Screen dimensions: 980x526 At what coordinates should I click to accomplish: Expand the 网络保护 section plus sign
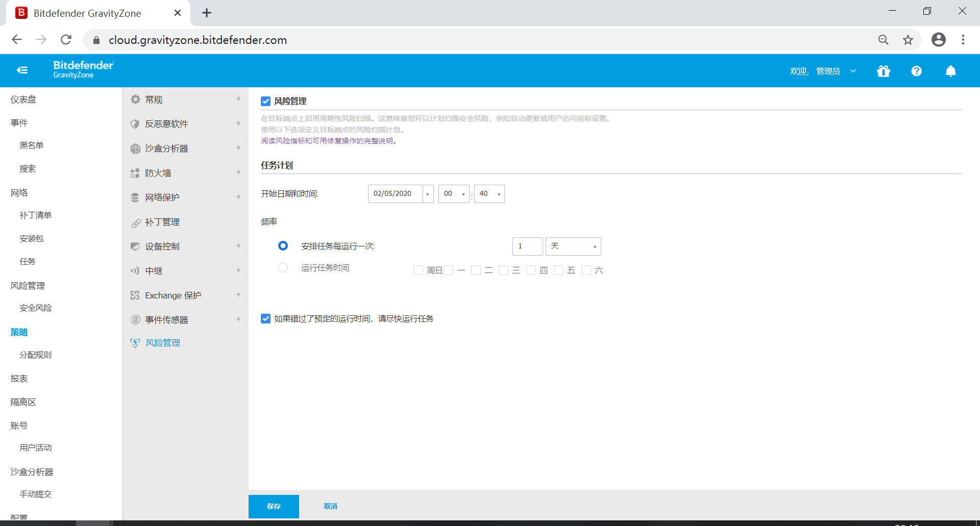[238, 197]
